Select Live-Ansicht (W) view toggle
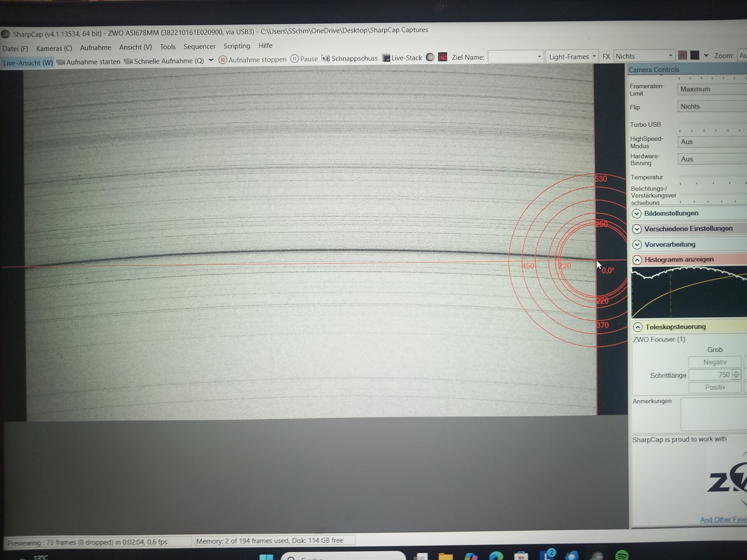747x560 pixels. pos(28,63)
